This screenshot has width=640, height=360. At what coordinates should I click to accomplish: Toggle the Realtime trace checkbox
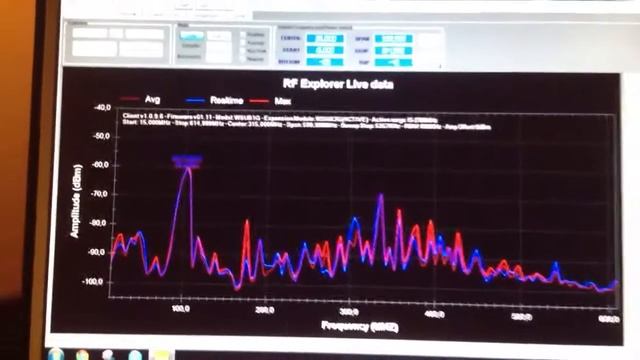[x=243, y=35]
